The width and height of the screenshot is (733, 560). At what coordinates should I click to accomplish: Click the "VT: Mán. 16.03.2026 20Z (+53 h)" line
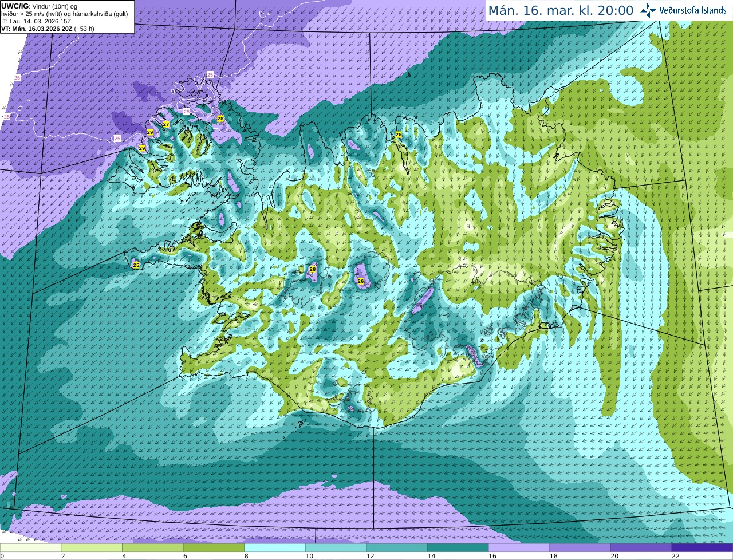click(48, 29)
